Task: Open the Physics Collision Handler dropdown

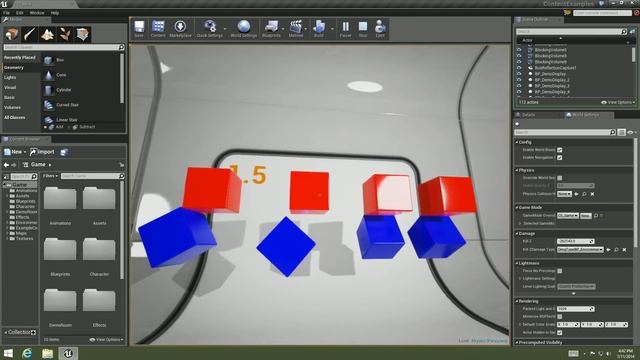Action: [x=564, y=194]
